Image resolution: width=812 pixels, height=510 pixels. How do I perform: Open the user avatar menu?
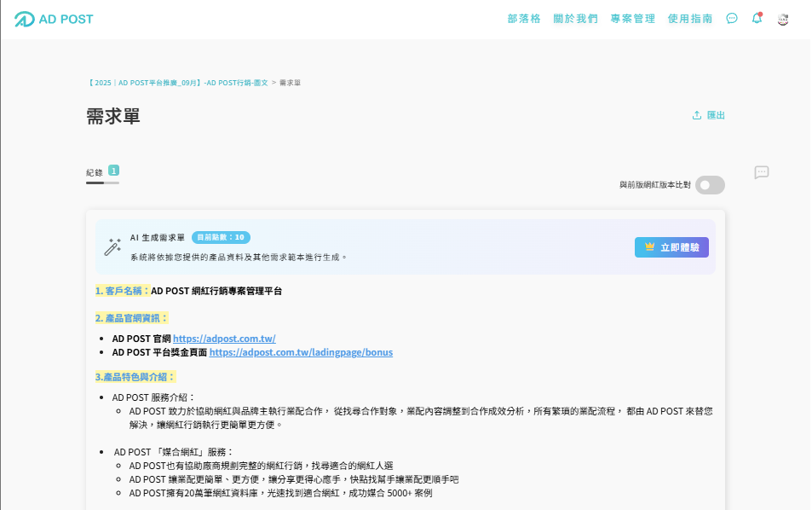pos(782,19)
